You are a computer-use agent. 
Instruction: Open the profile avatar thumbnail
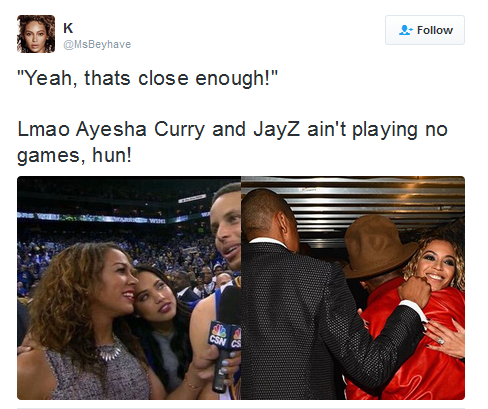36,34
